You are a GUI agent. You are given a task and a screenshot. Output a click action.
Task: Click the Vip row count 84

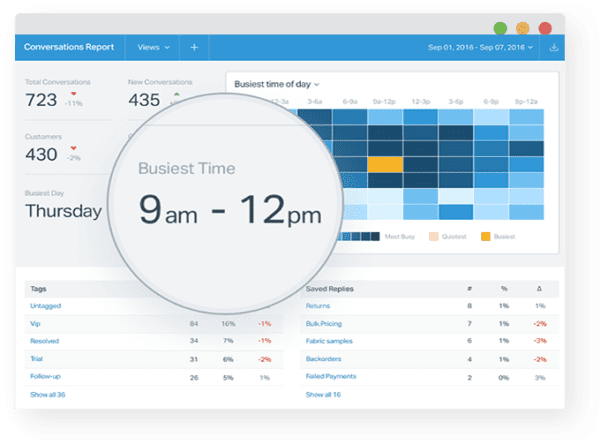(x=194, y=324)
